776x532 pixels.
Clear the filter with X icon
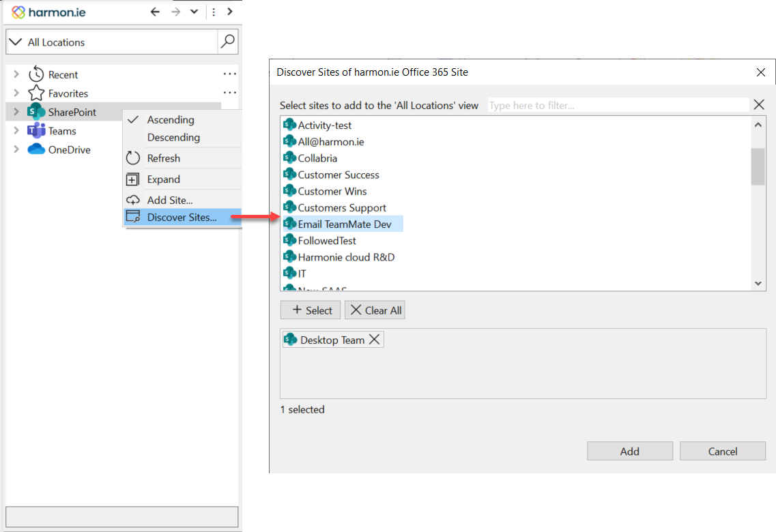(759, 104)
